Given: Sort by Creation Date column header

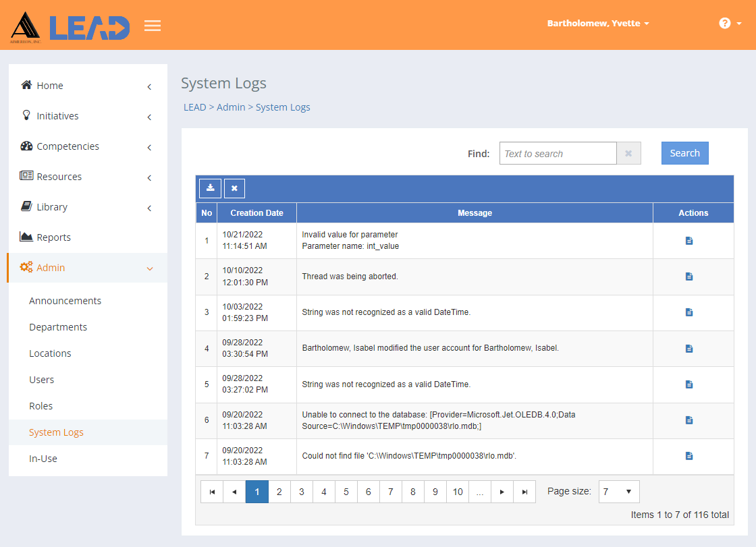Looking at the screenshot, I should point(256,213).
